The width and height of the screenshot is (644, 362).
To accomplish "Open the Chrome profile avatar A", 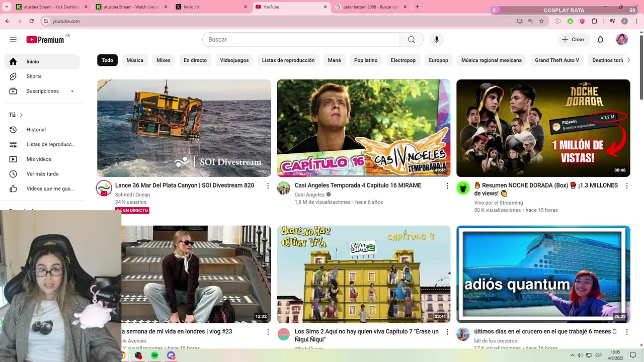I will [624, 21].
